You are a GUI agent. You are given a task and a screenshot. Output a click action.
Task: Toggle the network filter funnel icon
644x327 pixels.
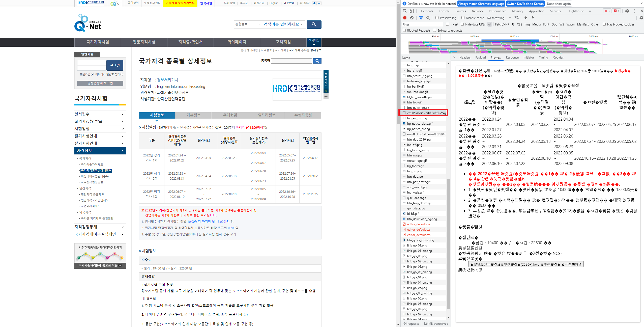[x=421, y=18]
